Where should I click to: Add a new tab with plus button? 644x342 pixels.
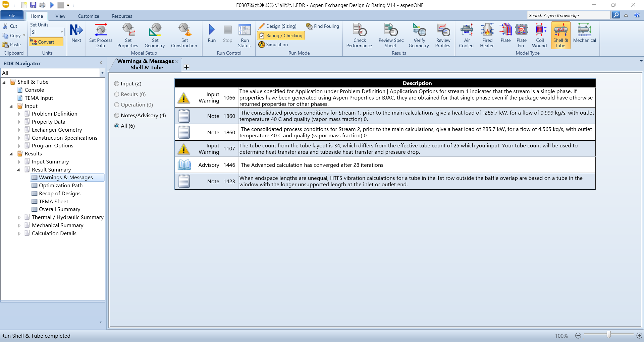tap(186, 67)
